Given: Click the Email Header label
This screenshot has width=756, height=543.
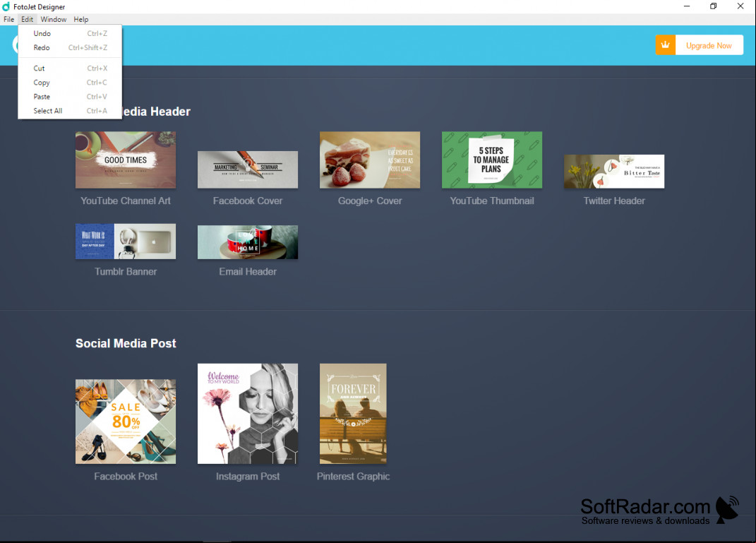Looking at the screenshot, I should click(x=247, y=271).
